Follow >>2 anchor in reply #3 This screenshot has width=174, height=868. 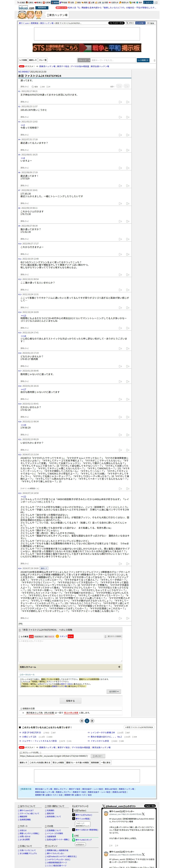(x=23, y=125)
